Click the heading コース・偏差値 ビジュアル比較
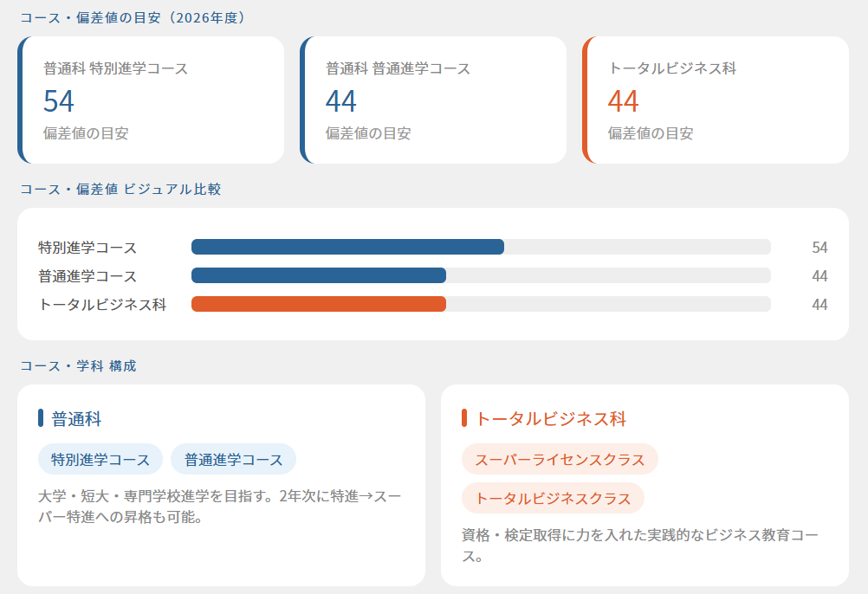The image size is (868, 594). coord(120,189)
